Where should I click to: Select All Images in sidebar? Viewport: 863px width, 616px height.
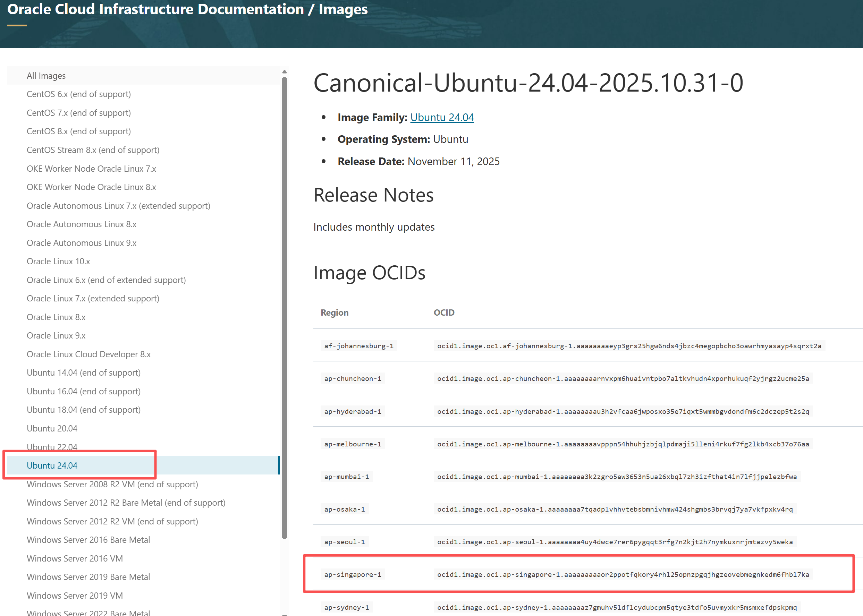click(x=46, y=76)
